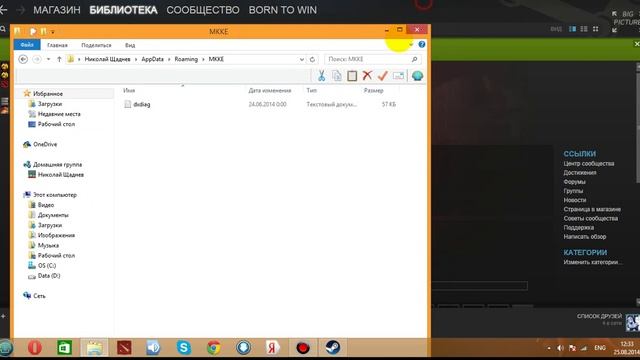Click Изменить категории link
640x360 pixels.
pyautogui.click(x=592, y=262)
